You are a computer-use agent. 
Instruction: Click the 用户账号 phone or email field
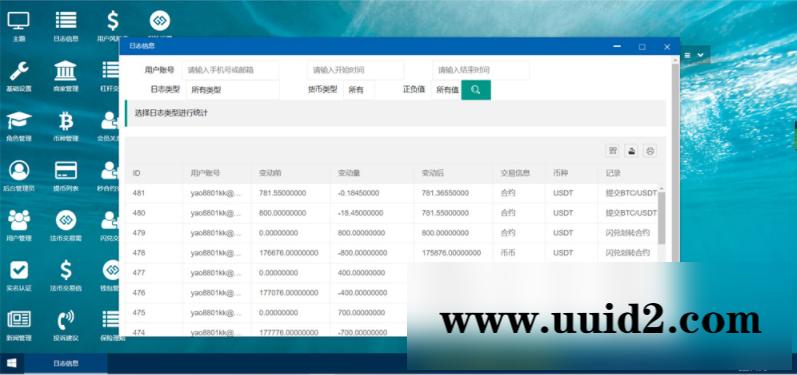pos(230,70)
